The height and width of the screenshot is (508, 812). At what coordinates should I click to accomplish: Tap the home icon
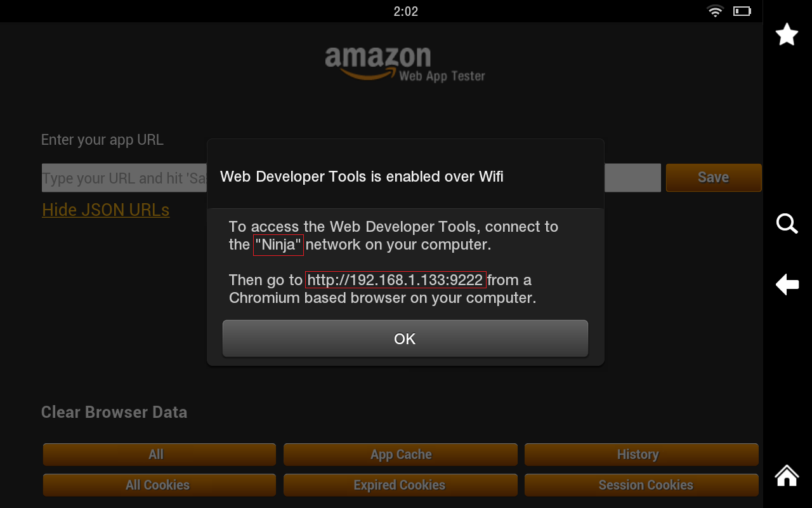787,475
